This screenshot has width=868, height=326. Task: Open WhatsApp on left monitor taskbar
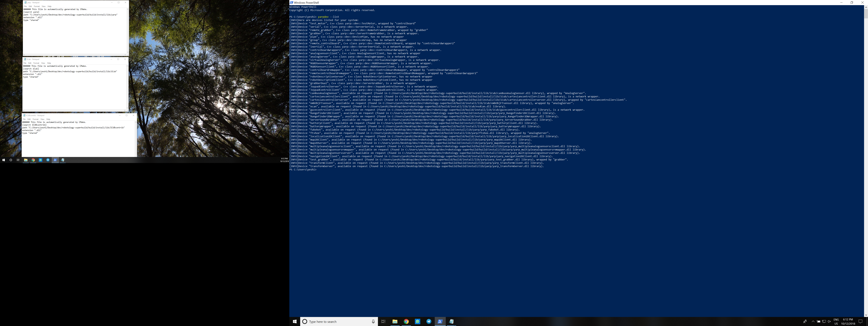click(40, 160)
